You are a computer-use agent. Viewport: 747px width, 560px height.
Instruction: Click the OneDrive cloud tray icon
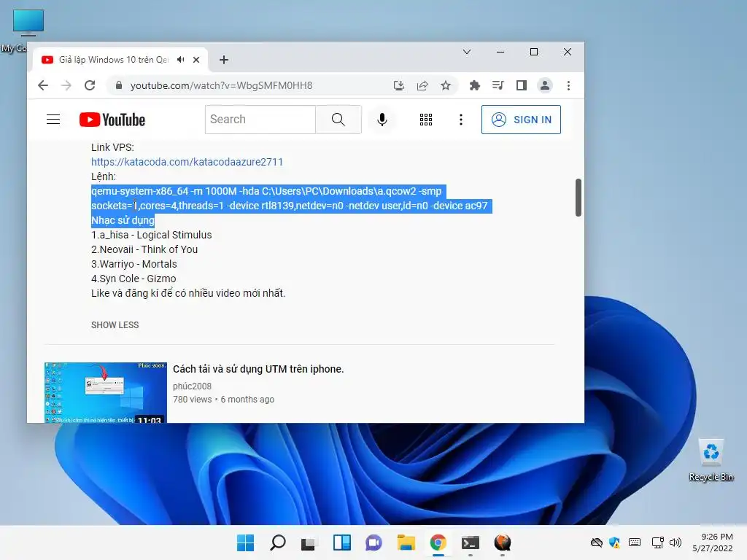tap(597, 542)
